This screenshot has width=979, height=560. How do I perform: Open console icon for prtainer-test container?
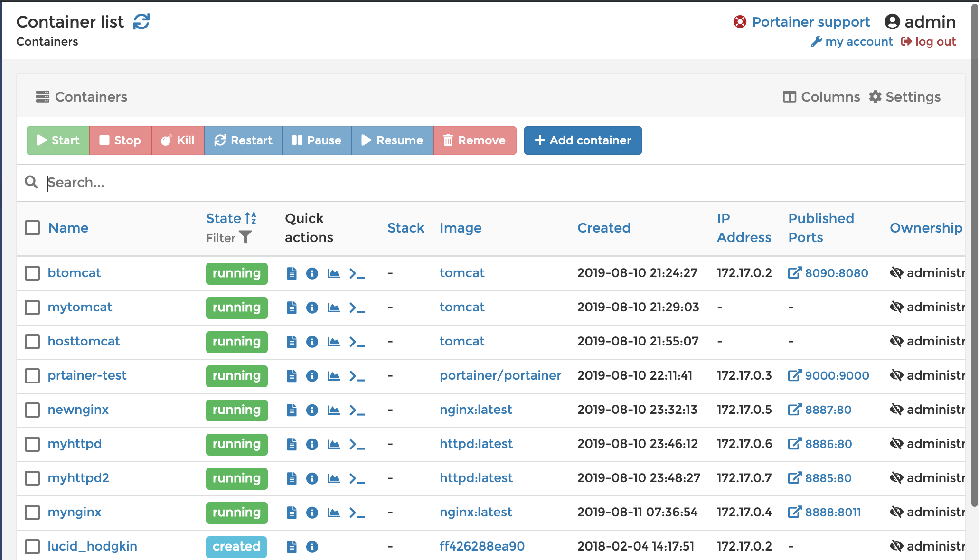click(357, 376)
